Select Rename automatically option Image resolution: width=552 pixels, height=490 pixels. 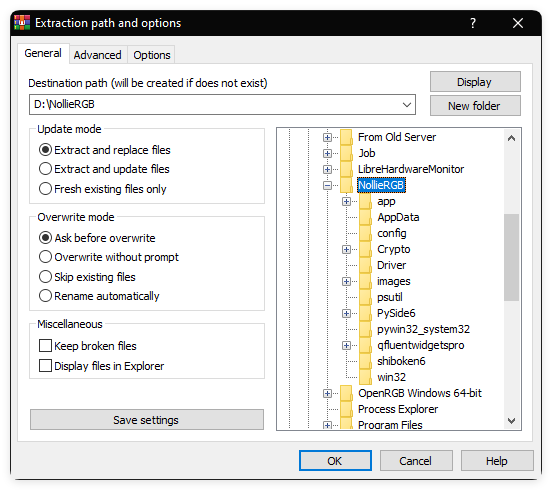(45, 296)
